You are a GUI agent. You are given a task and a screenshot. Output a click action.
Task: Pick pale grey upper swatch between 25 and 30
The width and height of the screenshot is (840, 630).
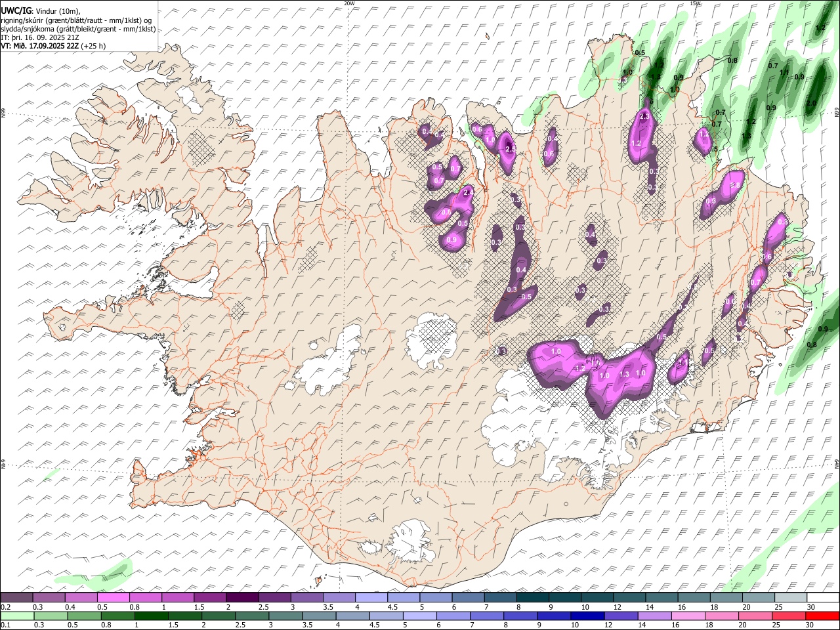pos(790,598)
